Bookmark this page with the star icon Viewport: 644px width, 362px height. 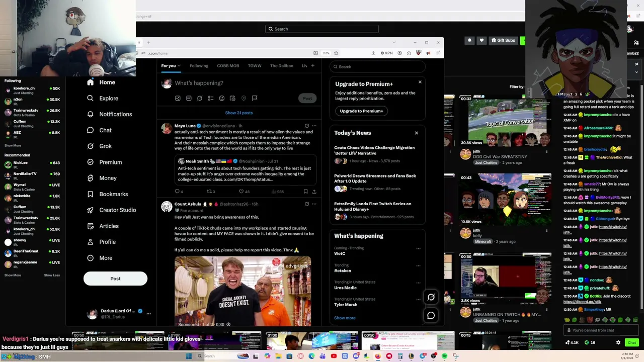coord(336,53)
